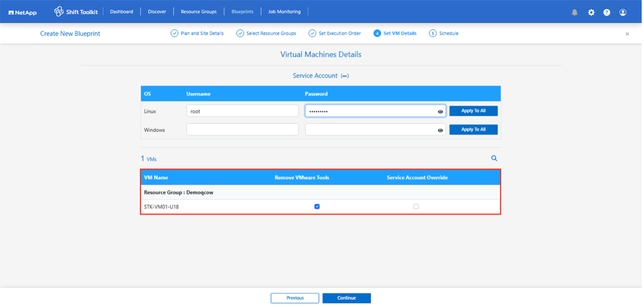
Task: Uncheck Remove VMware Tools for STK-VM01-U18
Action: [x=317, y=207]
